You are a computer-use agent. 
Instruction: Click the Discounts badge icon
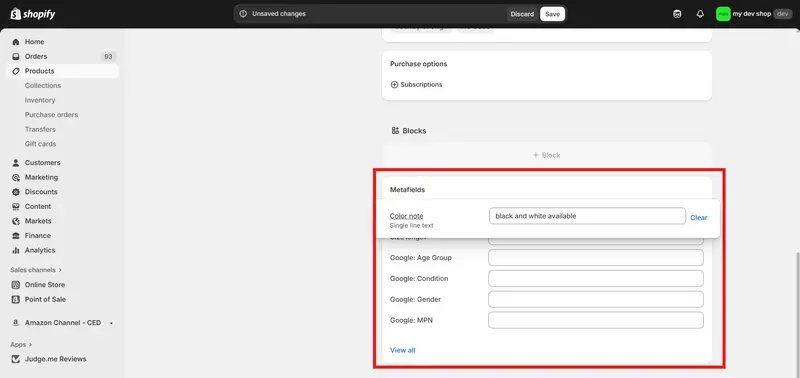coord(16,192)
